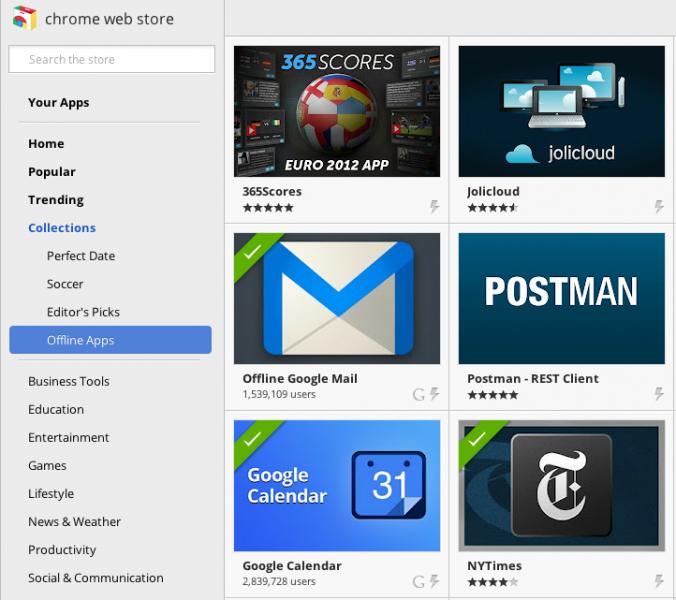Click the lightning bolt icon on Postman card
The image size is (676, 600).
click(659, 394)
